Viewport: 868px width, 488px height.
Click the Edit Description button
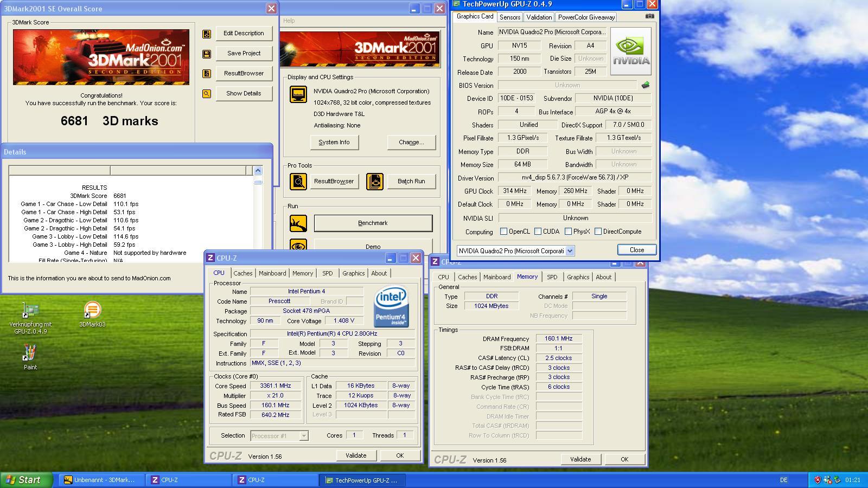[x=244, y=34]
